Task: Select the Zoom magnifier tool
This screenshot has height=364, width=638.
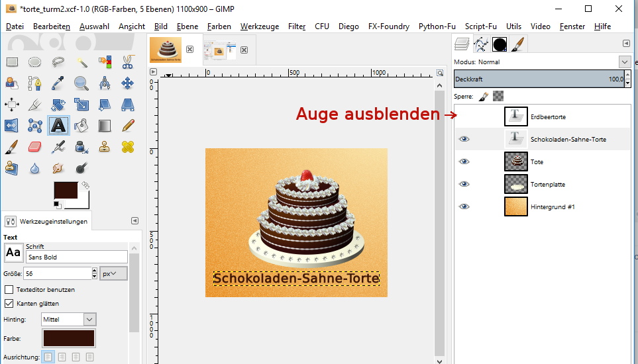Action: 81,83
